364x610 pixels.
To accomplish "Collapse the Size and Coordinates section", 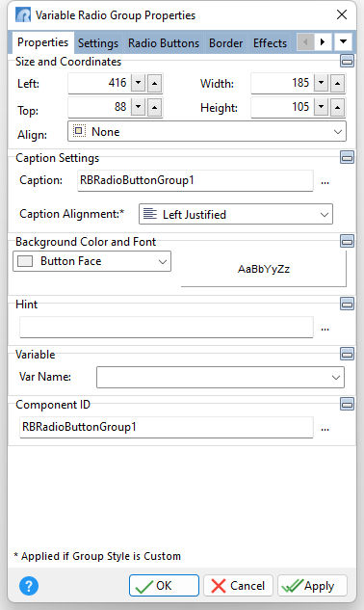I will 347,61.
